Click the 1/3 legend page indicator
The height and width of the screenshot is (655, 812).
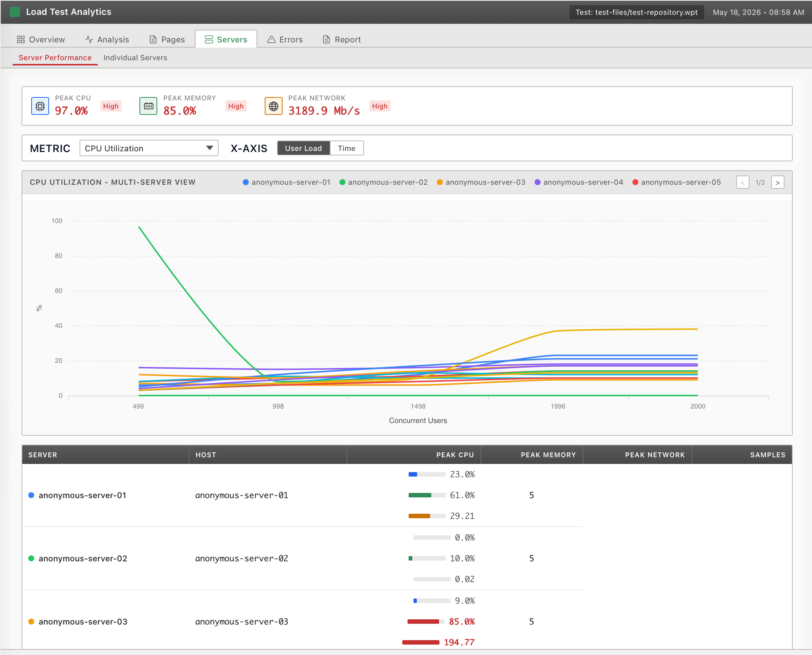(760, 183)
